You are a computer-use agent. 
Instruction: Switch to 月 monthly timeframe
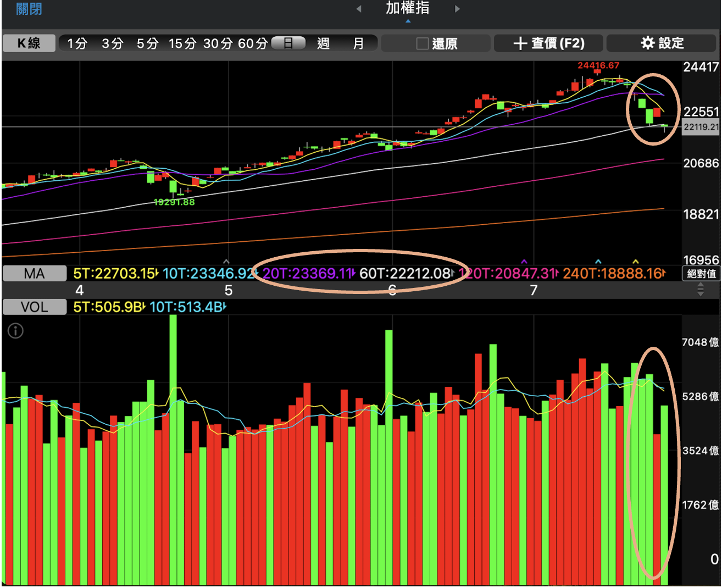coord(358,43)
